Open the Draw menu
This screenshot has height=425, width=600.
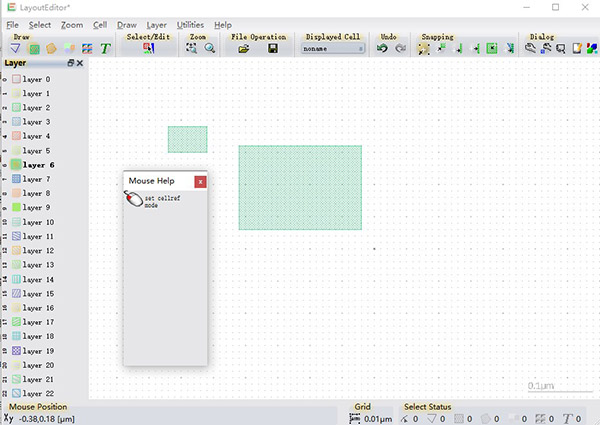(x=127, y=25)
